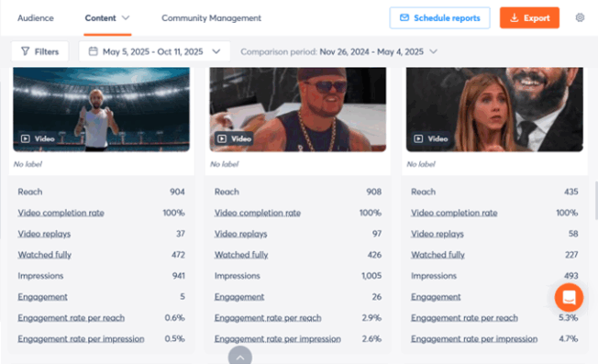
Task: Open Video replays link with value 97
Action: [x=240, y=234]
